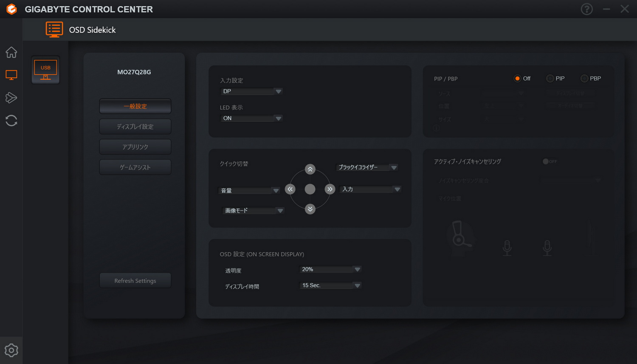Image resolution: width=637 pixels, height=364 pixels.
Task: Click the マイク位置 label
Action: tap(450, 198)
